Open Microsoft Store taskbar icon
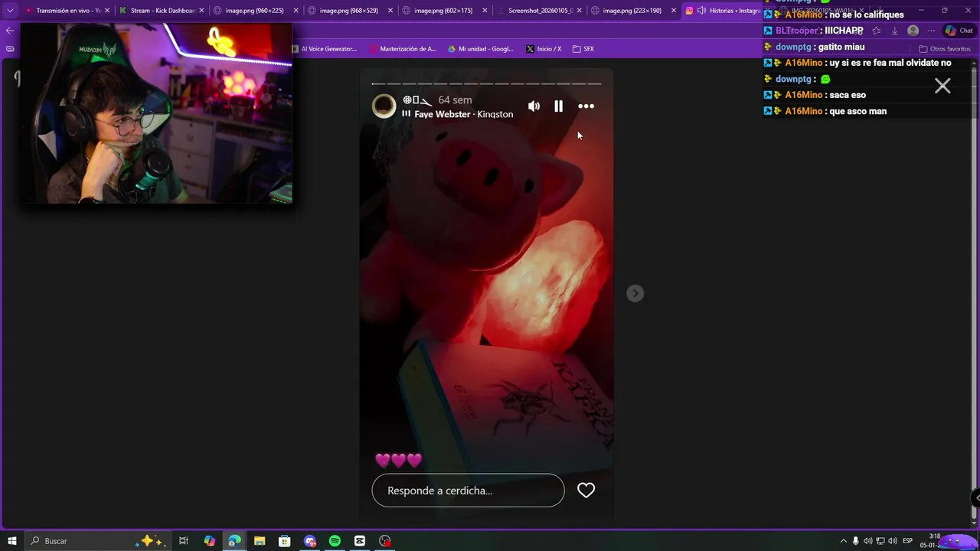This screenshot has width=980, height=551. (x=284, y=541)
